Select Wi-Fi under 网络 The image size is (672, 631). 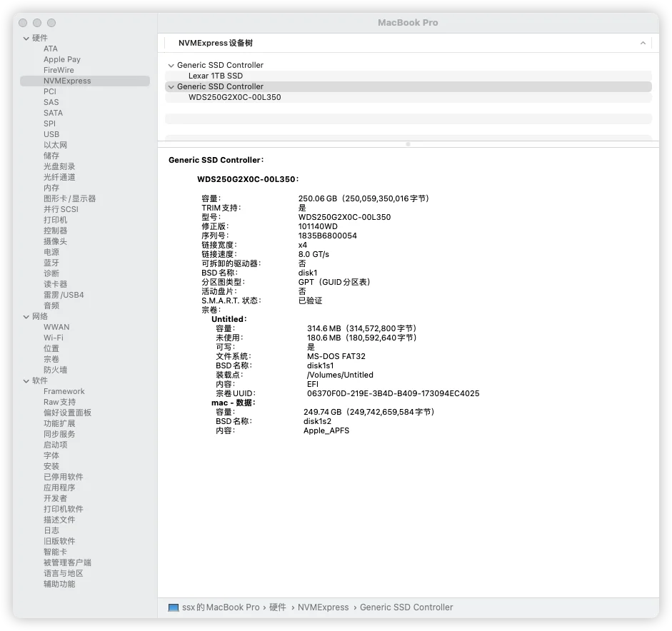coord(53,338)
